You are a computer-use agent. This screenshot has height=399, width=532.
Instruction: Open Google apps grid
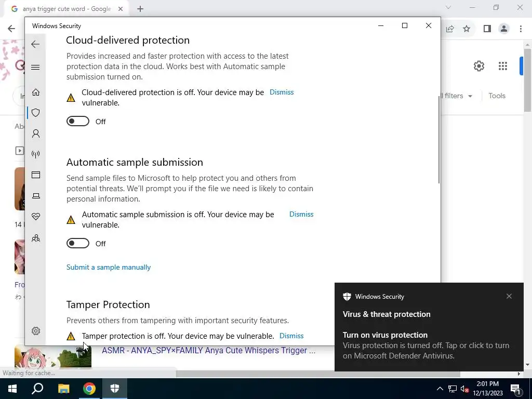point(503,66)
